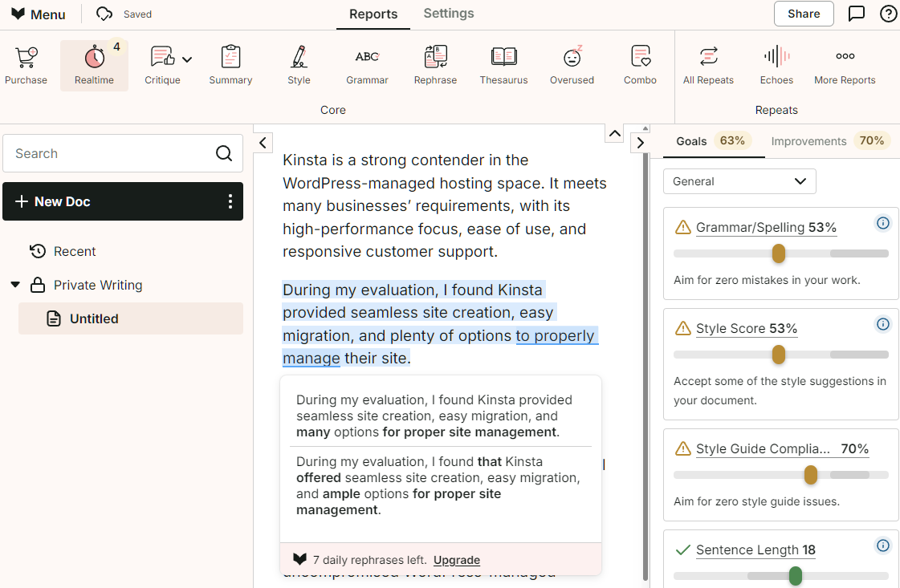Open More Reports menu

[845, 66]
